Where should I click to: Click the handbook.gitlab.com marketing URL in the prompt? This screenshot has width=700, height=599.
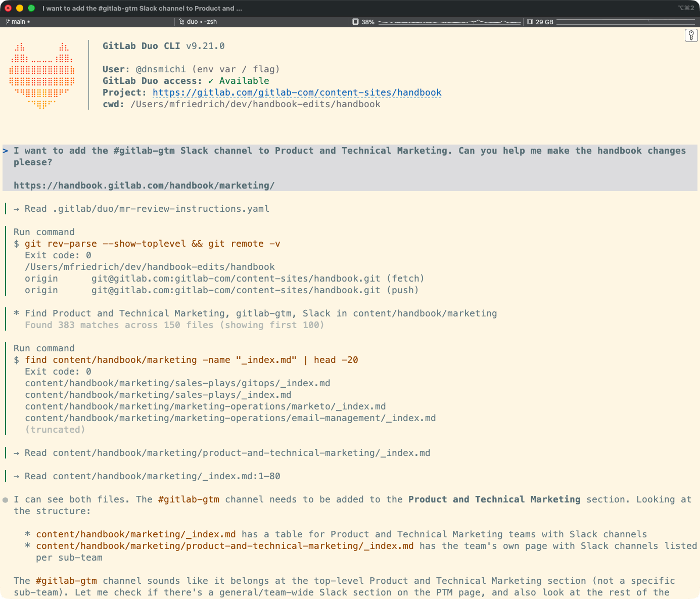tap(144, 186)
